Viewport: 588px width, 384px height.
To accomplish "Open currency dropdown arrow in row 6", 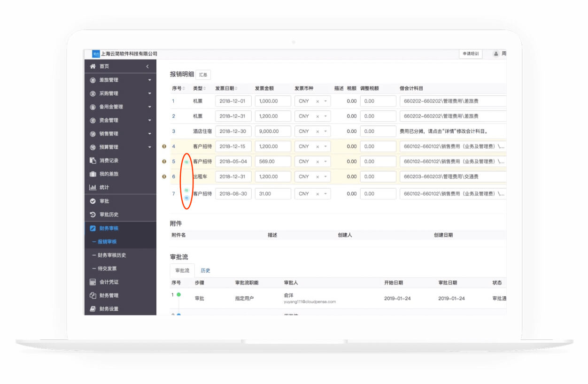I will [x=325, y=177].
